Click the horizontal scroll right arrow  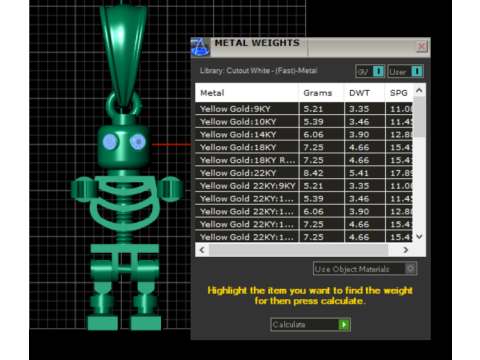click(406, 250)
